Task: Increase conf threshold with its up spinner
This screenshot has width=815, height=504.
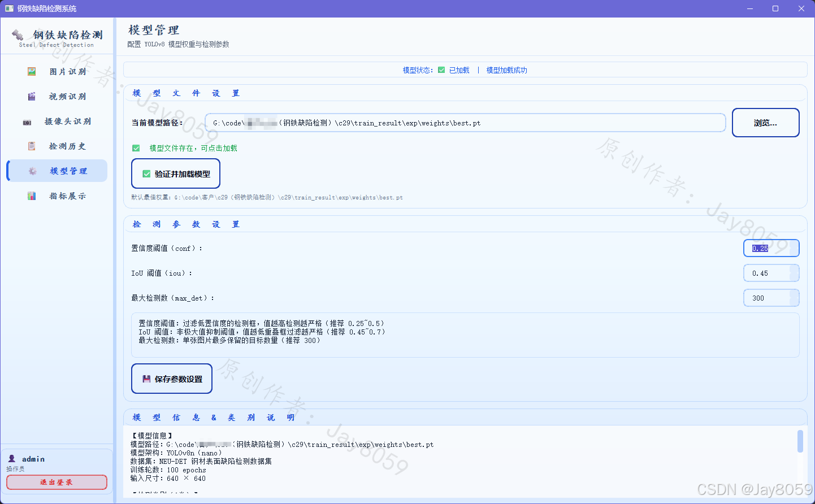Action: coord(794,244)
